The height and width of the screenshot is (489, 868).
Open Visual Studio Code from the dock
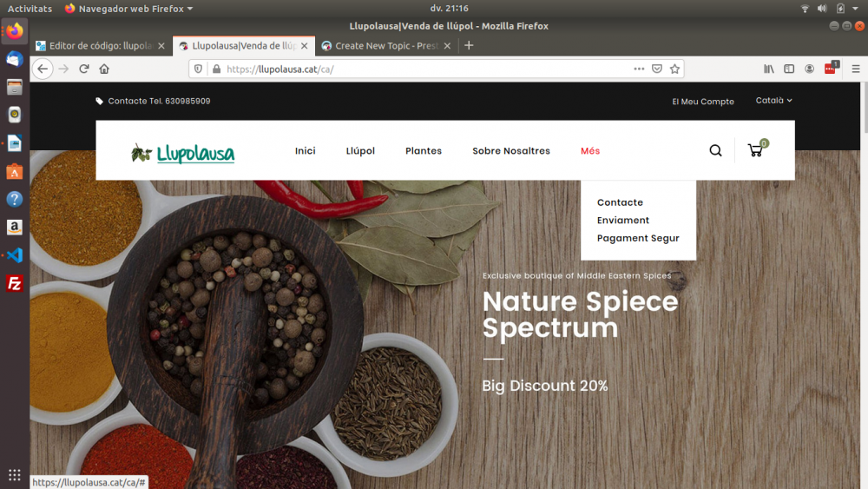[x=15, y=255]
